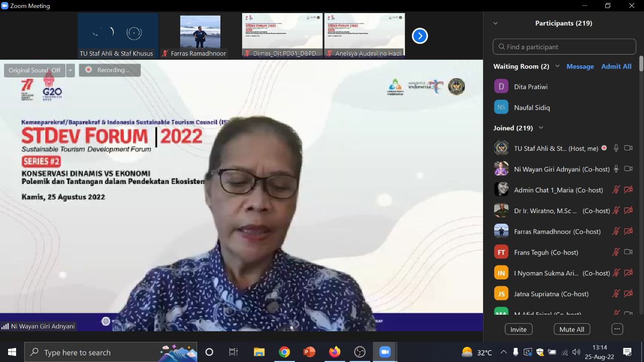The image size is (644, 362).
Task: Click disabled camera icon for Farras Ramadhnoor
Action: click(x=628, y=231)
